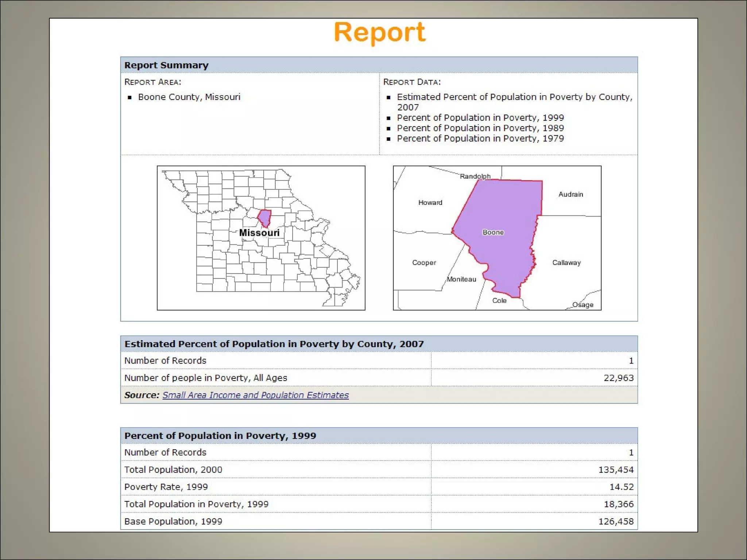
Task: Select the Callaway county label
Action: [x=566, y=262]
